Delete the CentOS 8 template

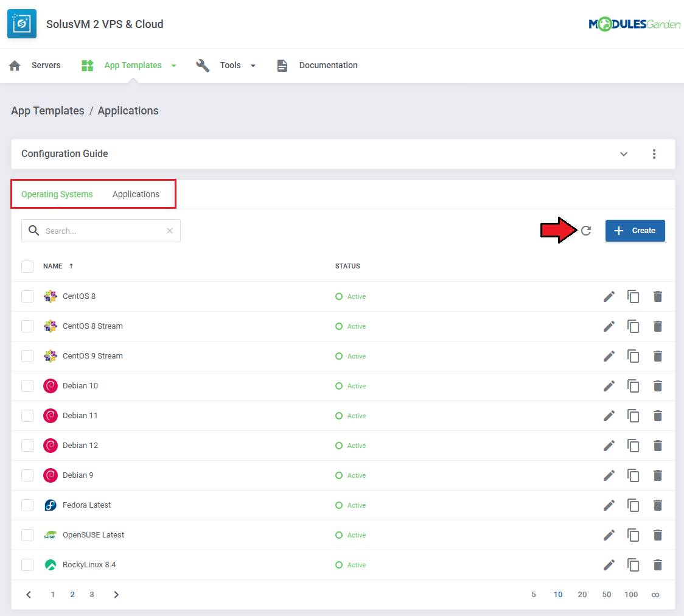658,296
